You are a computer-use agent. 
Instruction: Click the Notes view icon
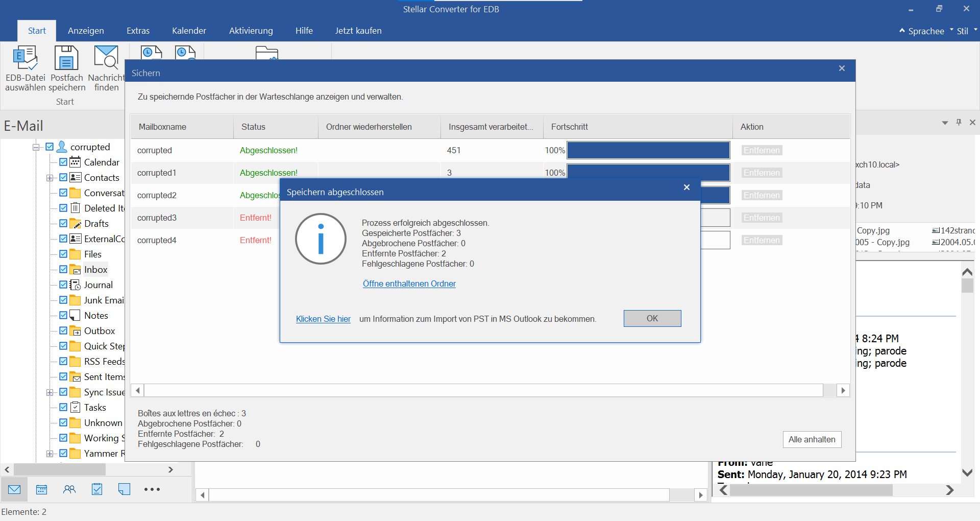tap(124, 489)
